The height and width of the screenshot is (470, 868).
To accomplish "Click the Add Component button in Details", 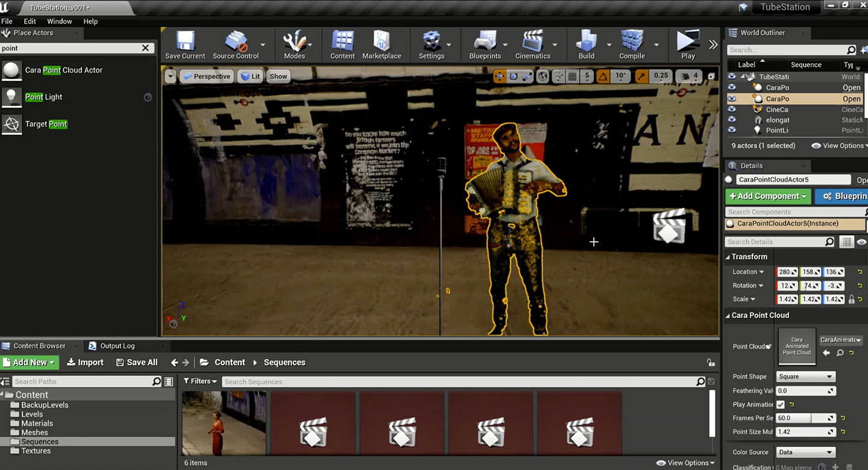I will (x=767, y=196).
